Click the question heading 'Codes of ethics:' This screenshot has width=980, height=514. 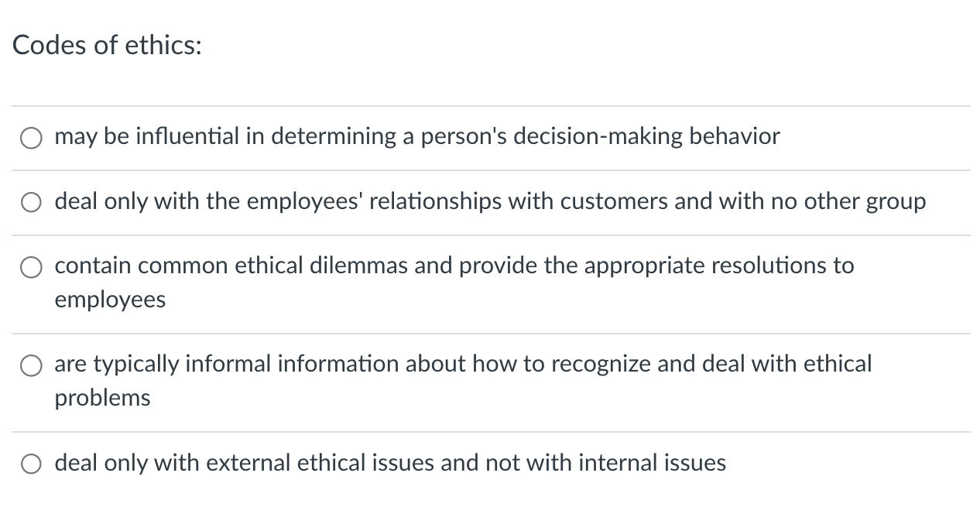[x=106, y=45]
